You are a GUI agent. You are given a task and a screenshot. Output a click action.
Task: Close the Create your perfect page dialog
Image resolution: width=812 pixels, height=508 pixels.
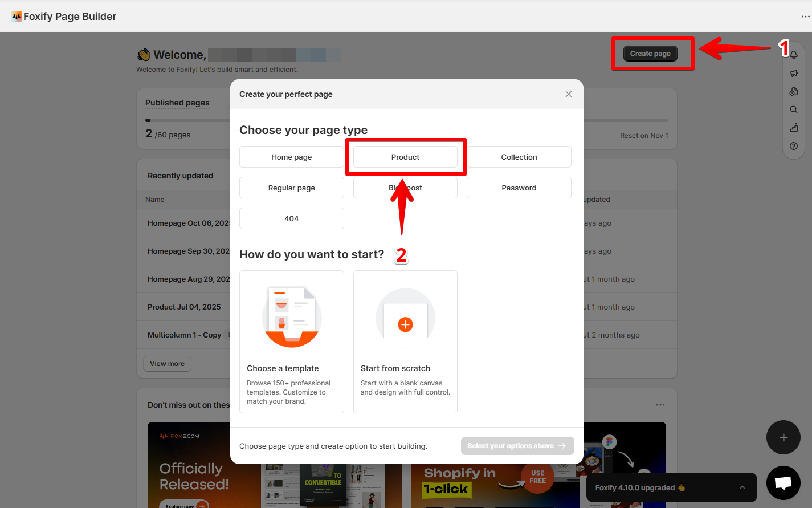tap(569, 94)
